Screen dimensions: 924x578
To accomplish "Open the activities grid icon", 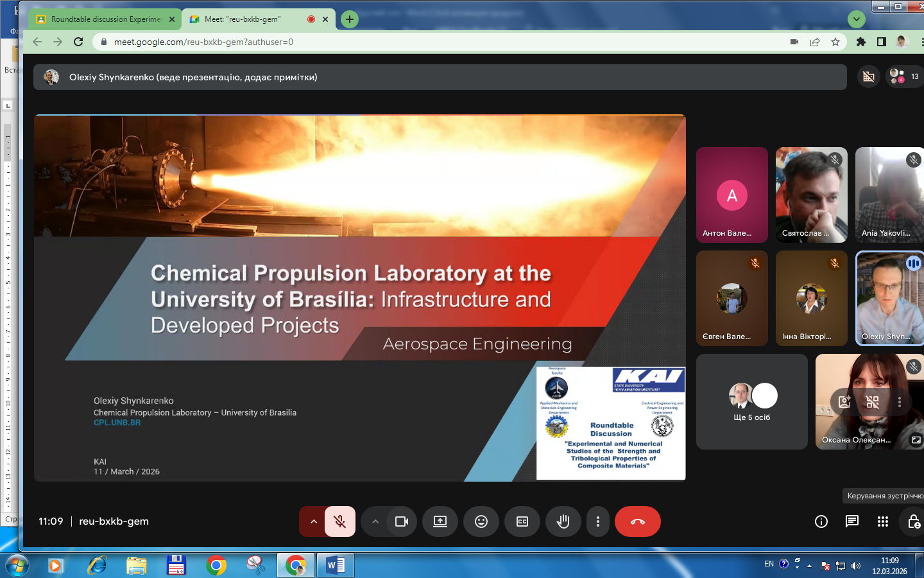I will 882,521.
